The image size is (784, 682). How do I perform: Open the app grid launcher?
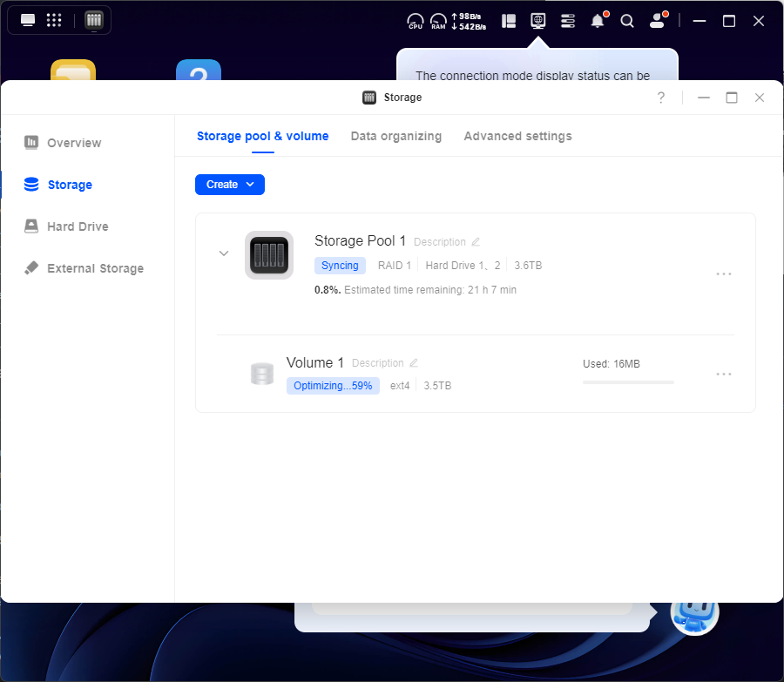(53, 20)
